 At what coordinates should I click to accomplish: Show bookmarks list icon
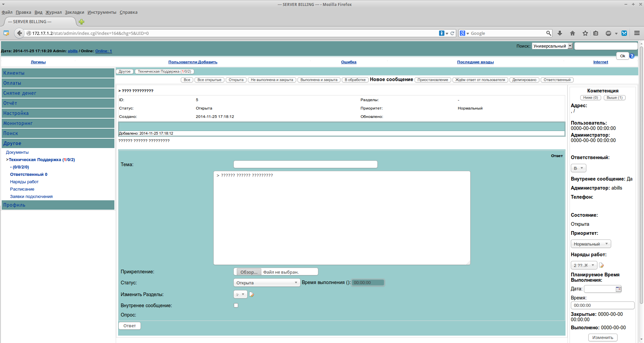click(x=596, y=33)
